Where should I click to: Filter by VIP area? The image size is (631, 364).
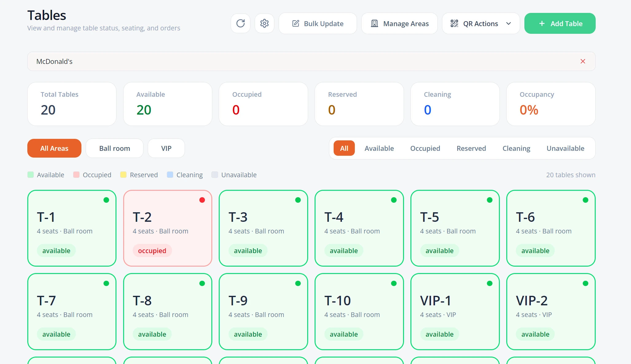pos(166,148)
